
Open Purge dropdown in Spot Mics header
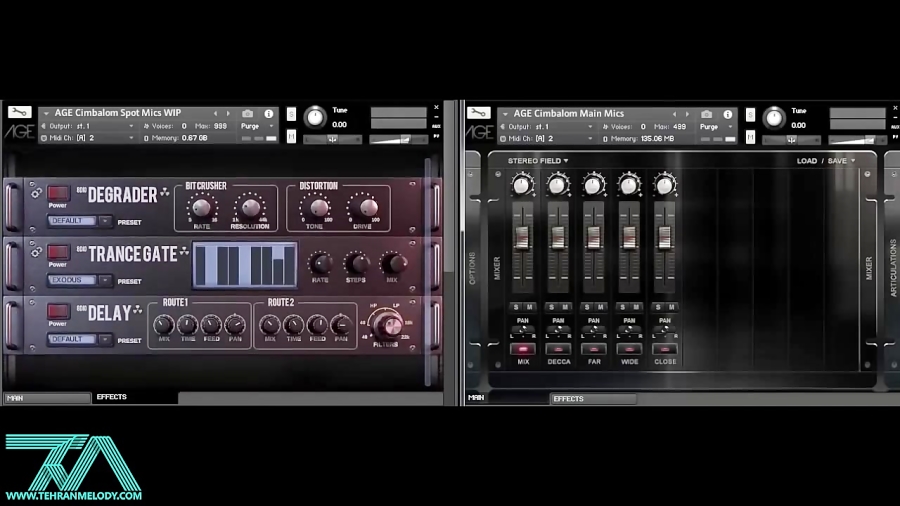tap(257, 126)
